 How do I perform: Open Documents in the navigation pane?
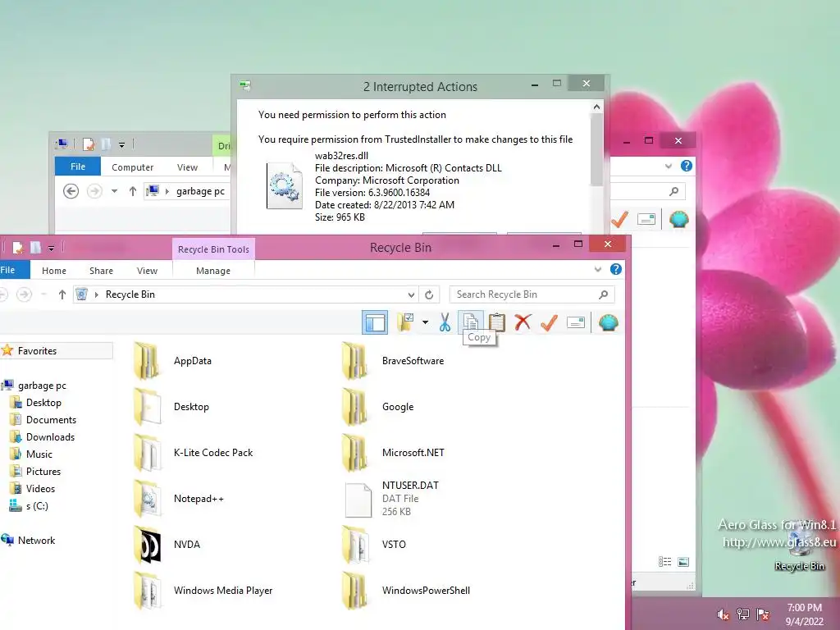pos(51,420)
